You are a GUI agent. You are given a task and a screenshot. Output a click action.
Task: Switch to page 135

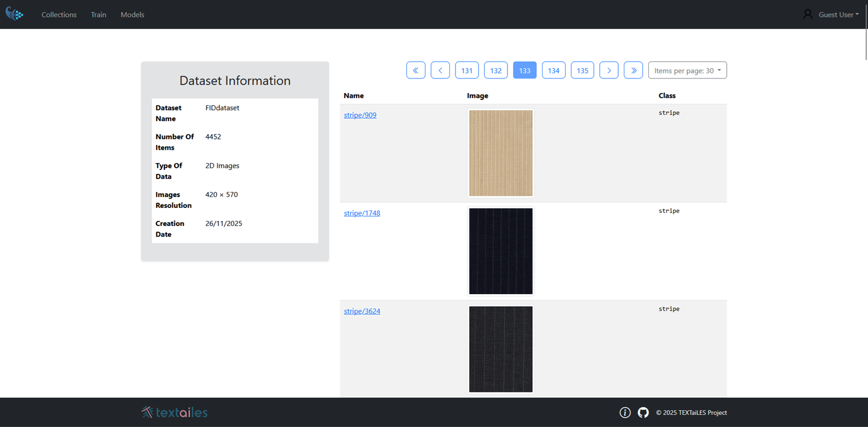582,70
